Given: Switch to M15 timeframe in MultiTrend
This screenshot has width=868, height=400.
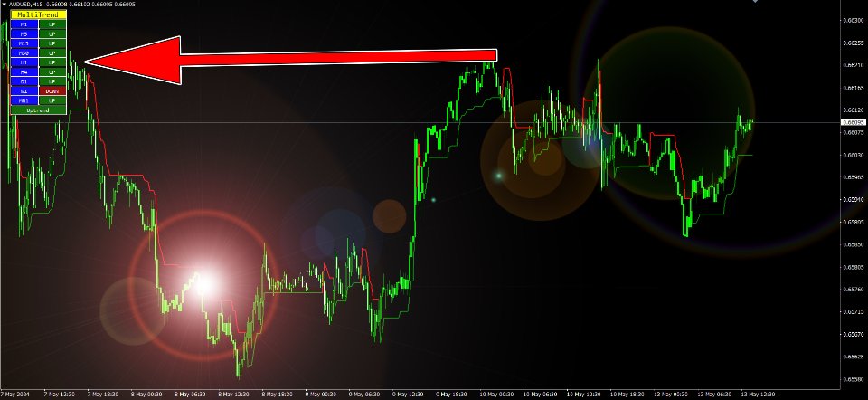Looking at the screenshot, I should (x=24, y=43).
